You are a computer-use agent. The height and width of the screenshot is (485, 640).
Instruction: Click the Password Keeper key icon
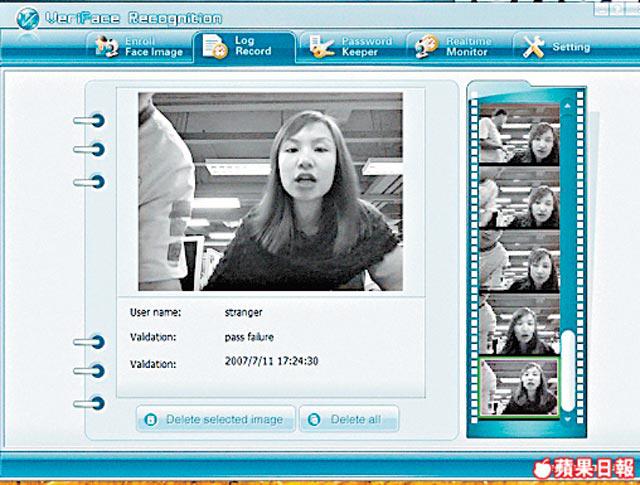point(322,46)
